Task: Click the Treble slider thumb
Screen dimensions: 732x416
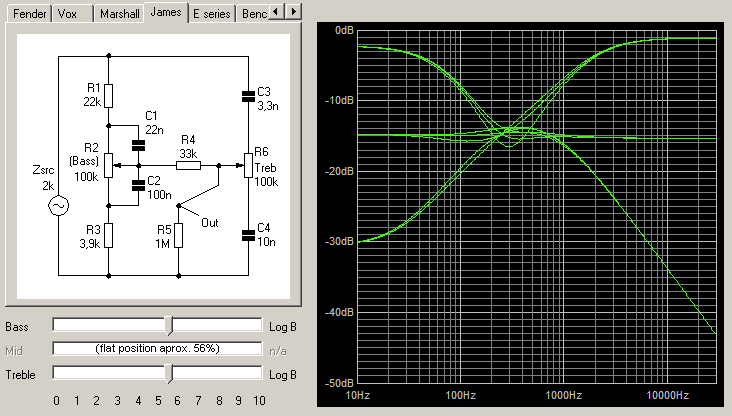Action: point(169,374)
